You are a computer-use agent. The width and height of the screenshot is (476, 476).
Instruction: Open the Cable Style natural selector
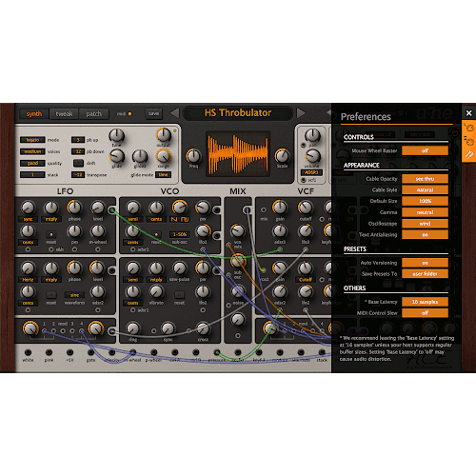(425, 189)
